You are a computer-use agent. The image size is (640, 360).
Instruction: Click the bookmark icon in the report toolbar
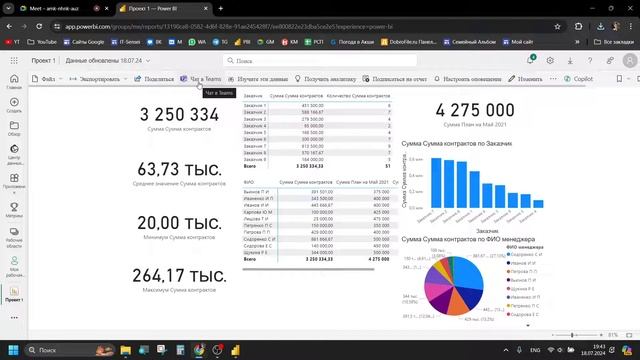pyautogui.click(x=619, y=79)
